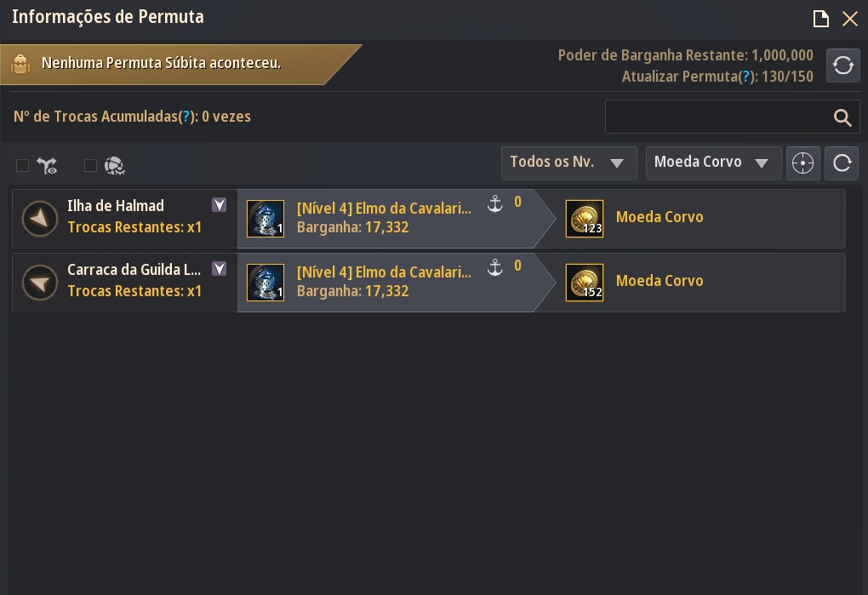Click the search magnifier icon
Screen dimensions: 868x595
click(x=842, y=117)
